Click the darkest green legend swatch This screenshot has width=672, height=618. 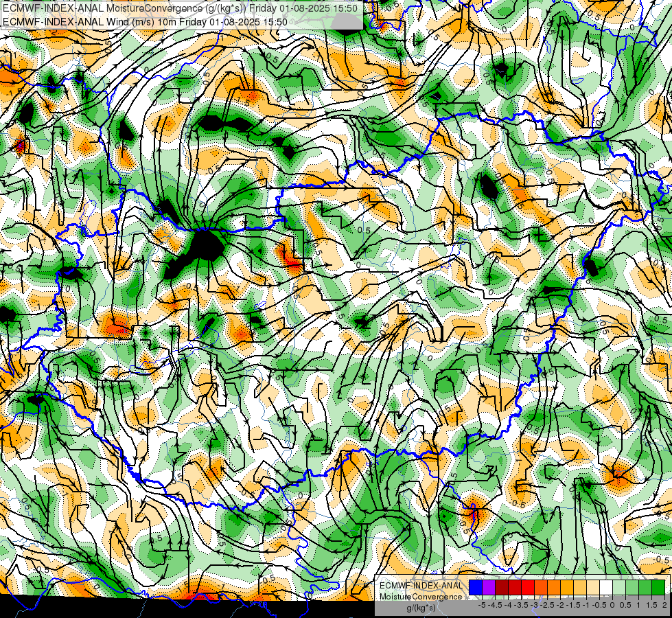point(658,587)
